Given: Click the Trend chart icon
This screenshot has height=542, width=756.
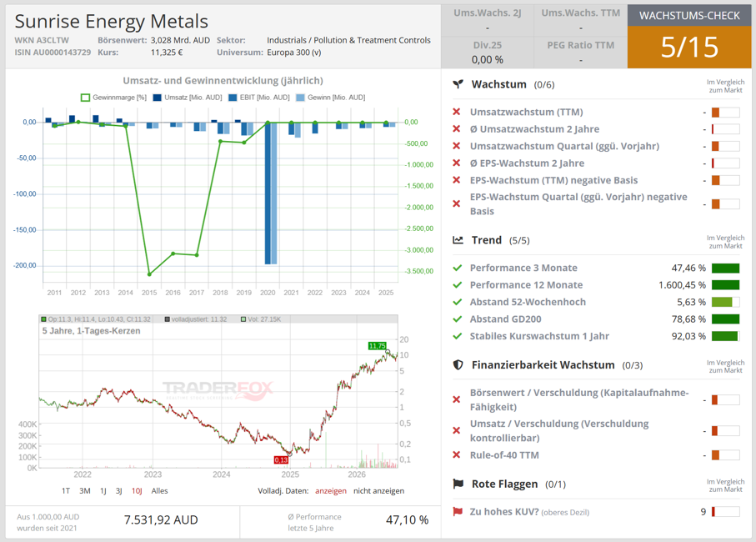Looking at the screenshot, I should point(458,240).
